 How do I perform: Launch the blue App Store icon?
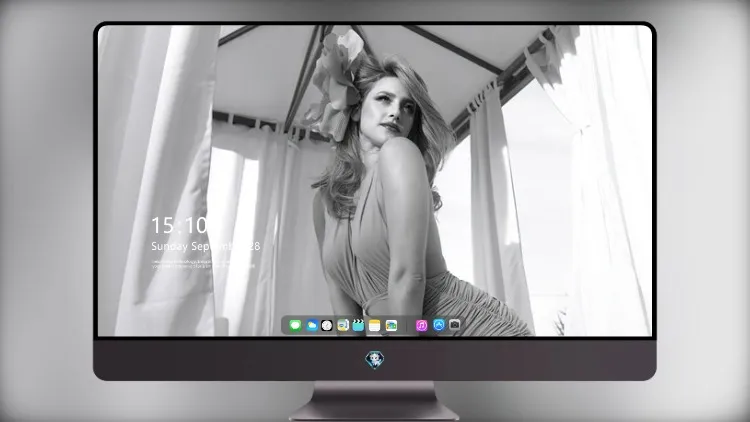pos(439,325)
